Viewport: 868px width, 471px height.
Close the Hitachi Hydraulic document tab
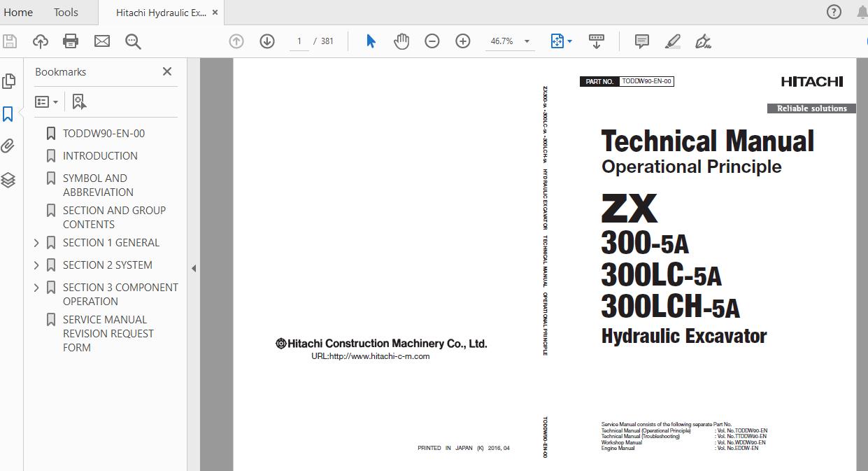point(215,13)
